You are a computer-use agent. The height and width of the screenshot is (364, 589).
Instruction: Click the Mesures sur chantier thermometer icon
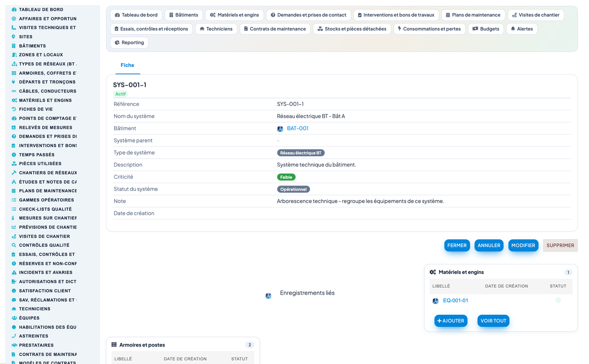click(x=14, y=218)
